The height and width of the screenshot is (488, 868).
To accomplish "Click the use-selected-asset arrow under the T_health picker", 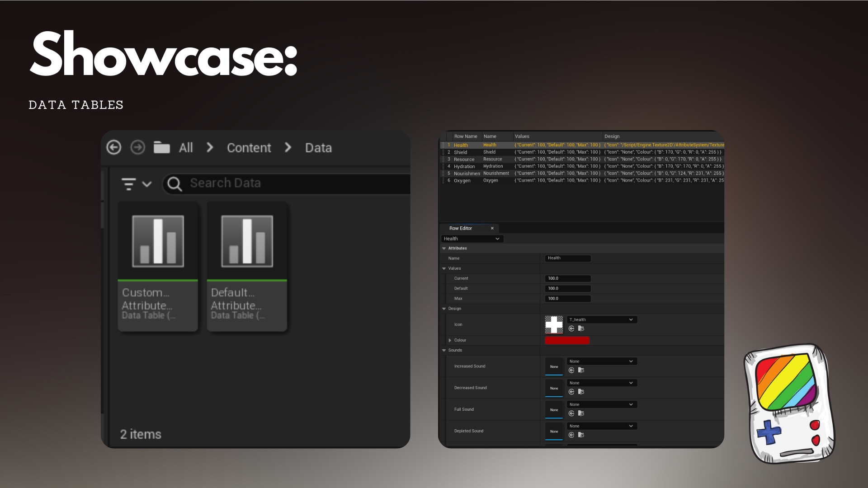I will coord(571,328).
